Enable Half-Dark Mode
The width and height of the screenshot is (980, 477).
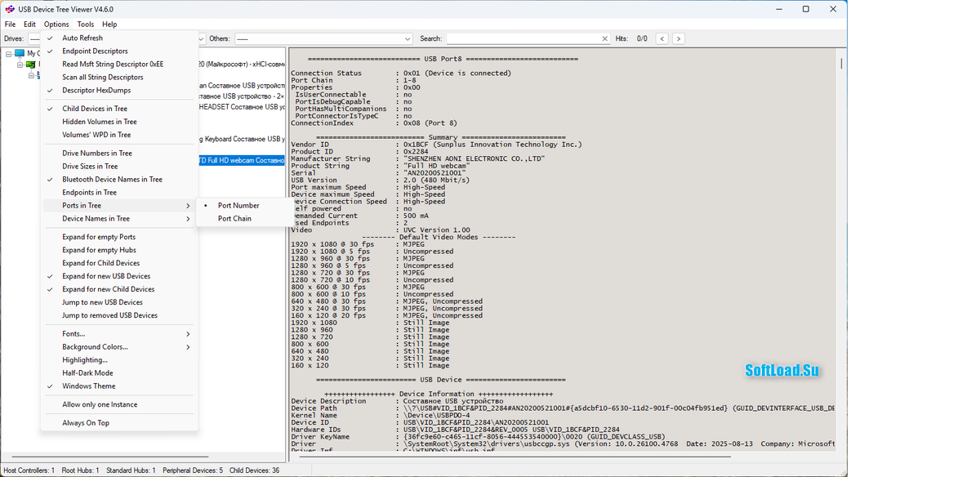click(x=119, y=372)
